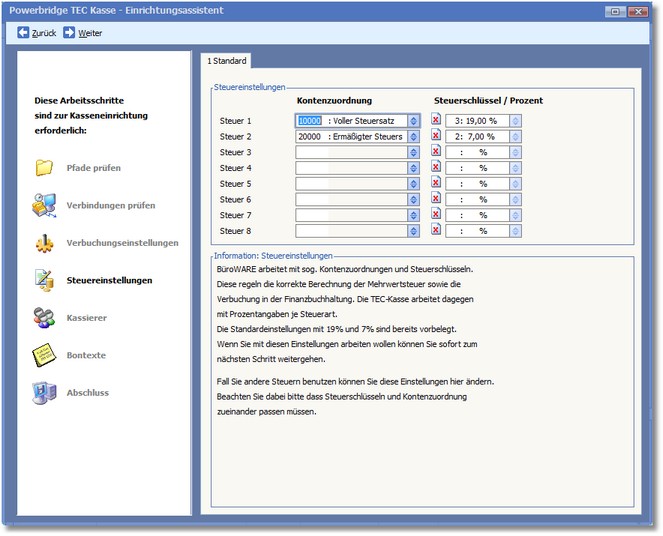Click the Steuer 4 Kontenzuordnung input field

pyautogui.click(x=351, y=168)
